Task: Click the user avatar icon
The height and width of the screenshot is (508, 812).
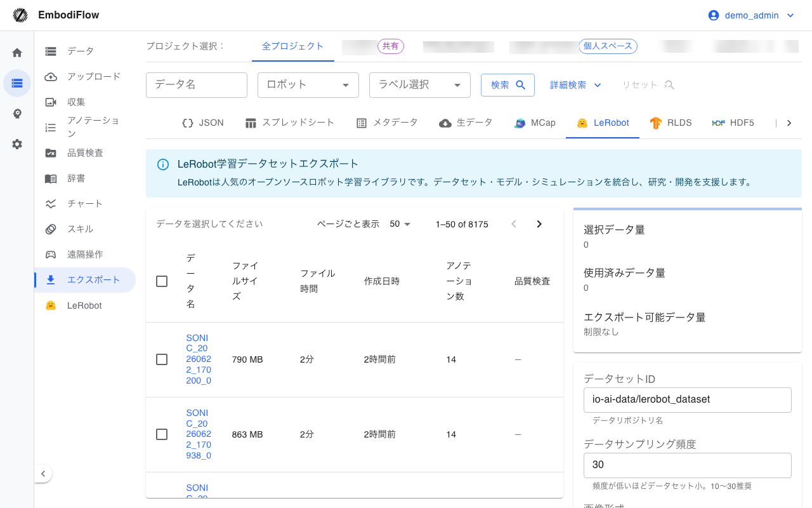Action: (x=714, y=15)
